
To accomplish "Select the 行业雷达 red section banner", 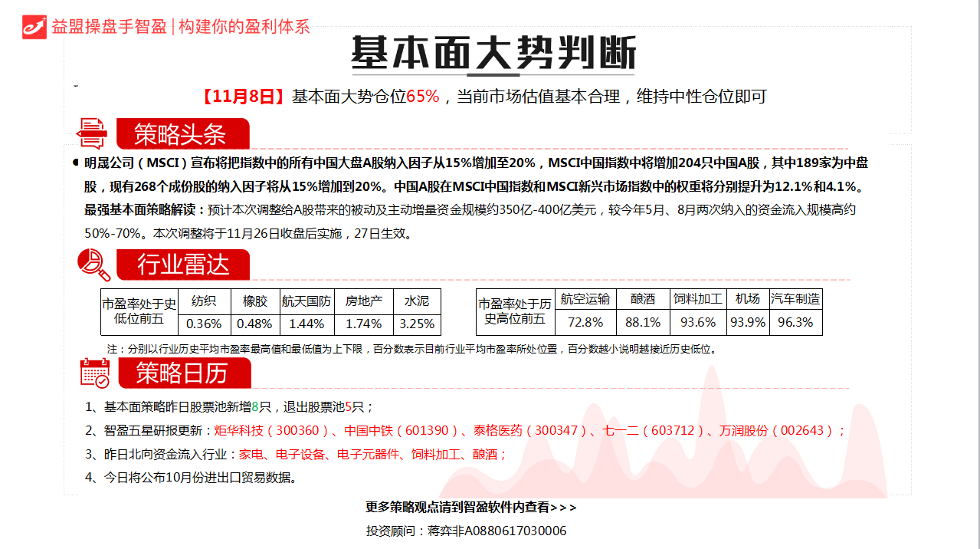I will pos(182,265).
